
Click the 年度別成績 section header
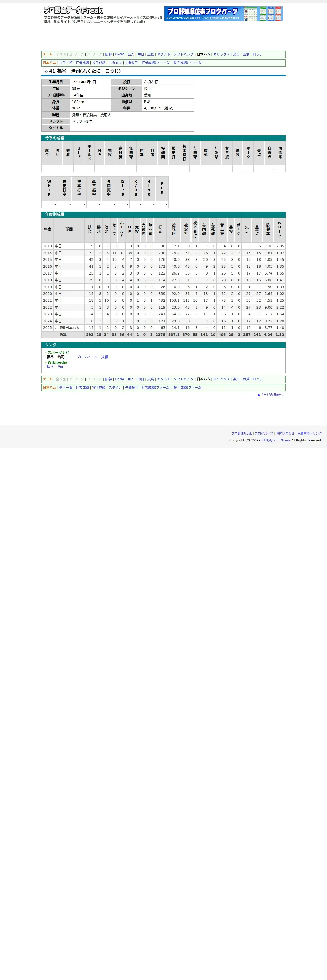click(163, 214)
